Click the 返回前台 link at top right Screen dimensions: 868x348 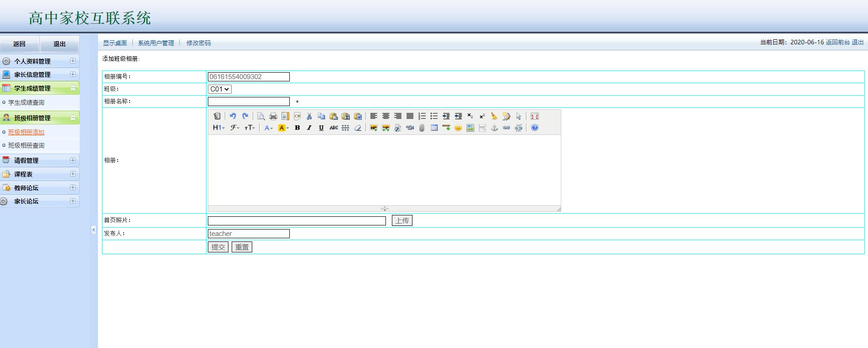[838, 42]
